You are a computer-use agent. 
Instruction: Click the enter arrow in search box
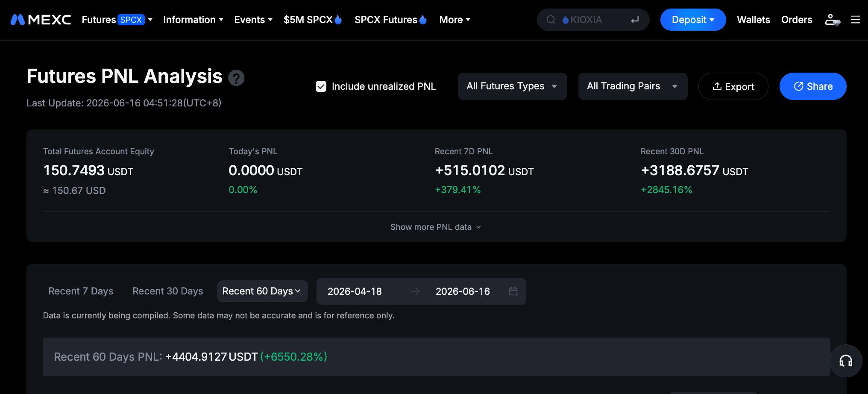[x=635, y=20]
